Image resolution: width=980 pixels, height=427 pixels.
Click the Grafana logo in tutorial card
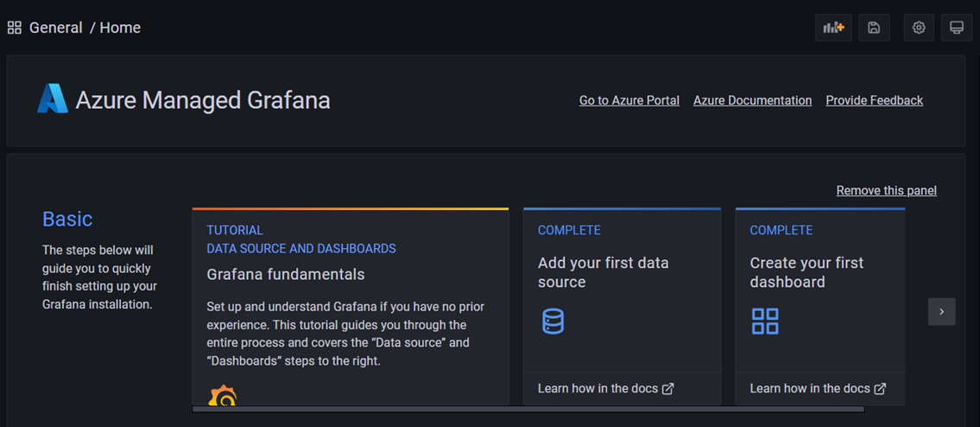tap(223, 396)
